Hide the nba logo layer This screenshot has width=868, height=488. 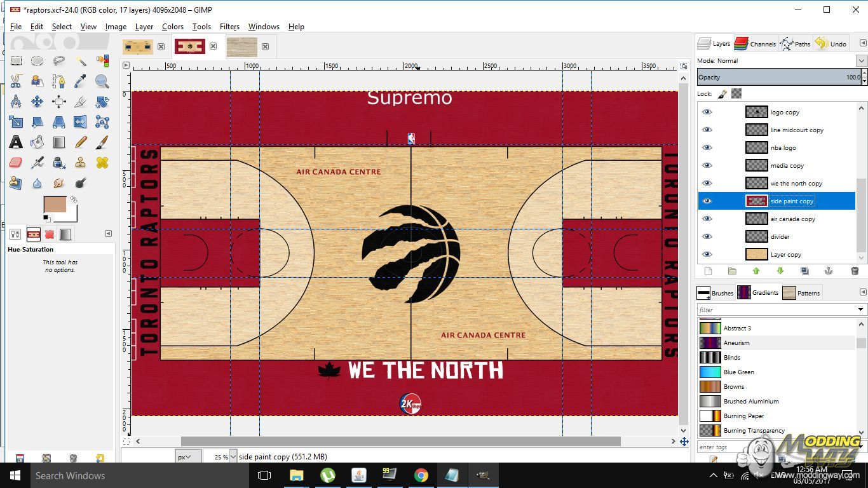[707, 148]
